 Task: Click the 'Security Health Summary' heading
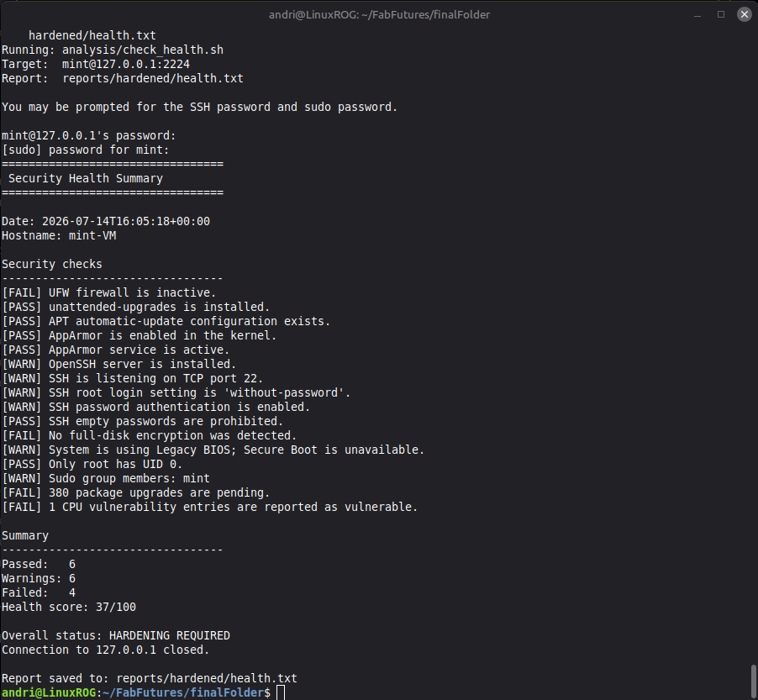(86, 178)
